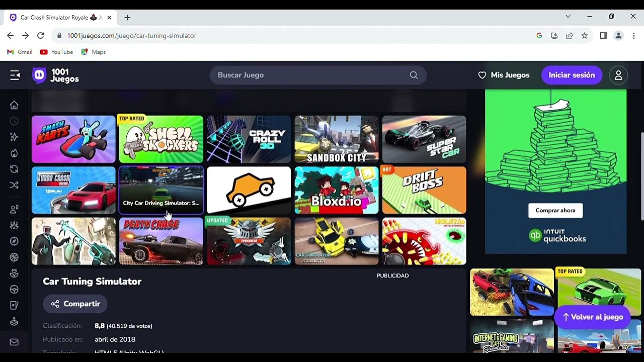The height and width of the screenshot is (362, 644).
Task: Open the crashed blue car game thumbnail
Action: (x=512, y=292)
